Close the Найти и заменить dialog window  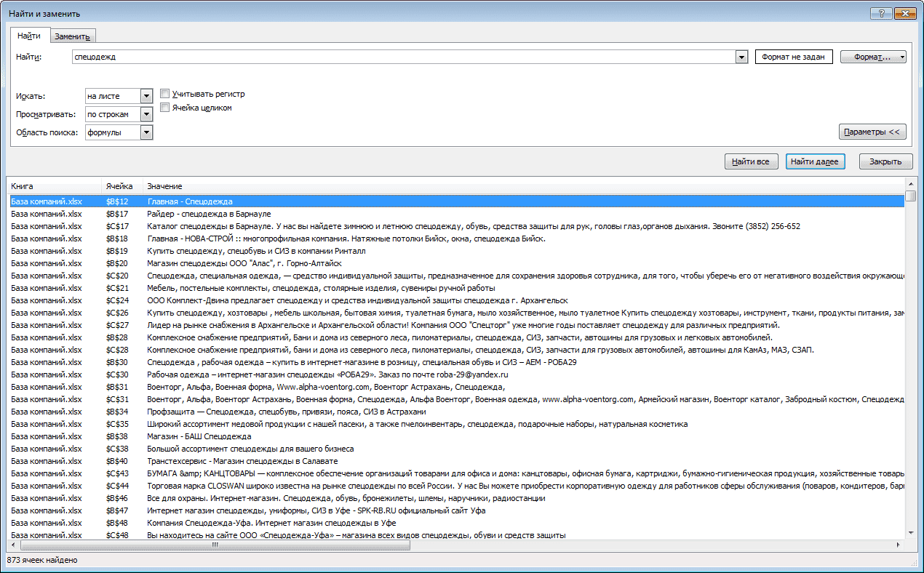point(904,13)
